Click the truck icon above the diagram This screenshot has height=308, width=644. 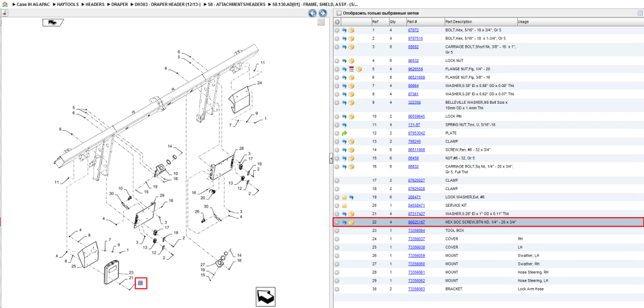[x=53, y=23]
